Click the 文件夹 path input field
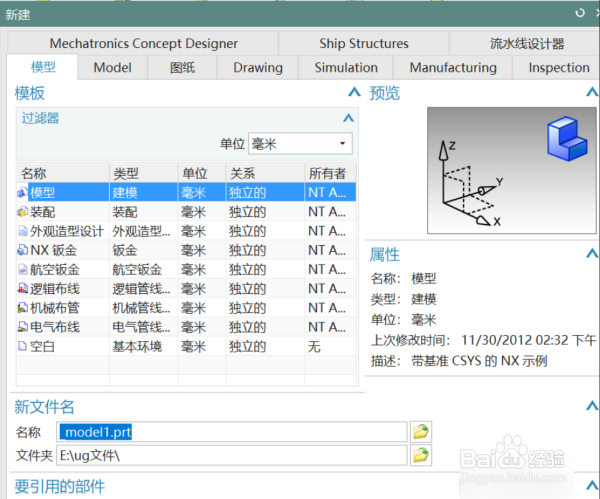The image size is (600, 499). coord(232,455)
